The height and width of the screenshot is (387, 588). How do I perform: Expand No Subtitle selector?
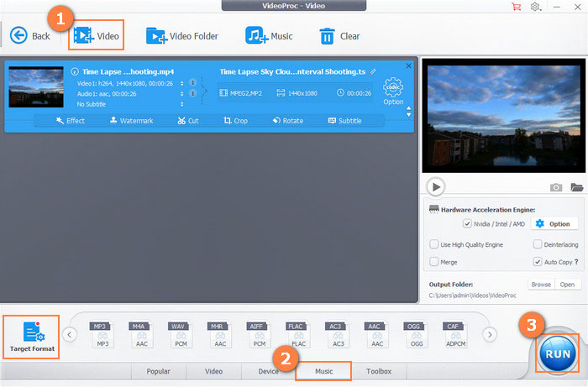(x=182, y=104)
